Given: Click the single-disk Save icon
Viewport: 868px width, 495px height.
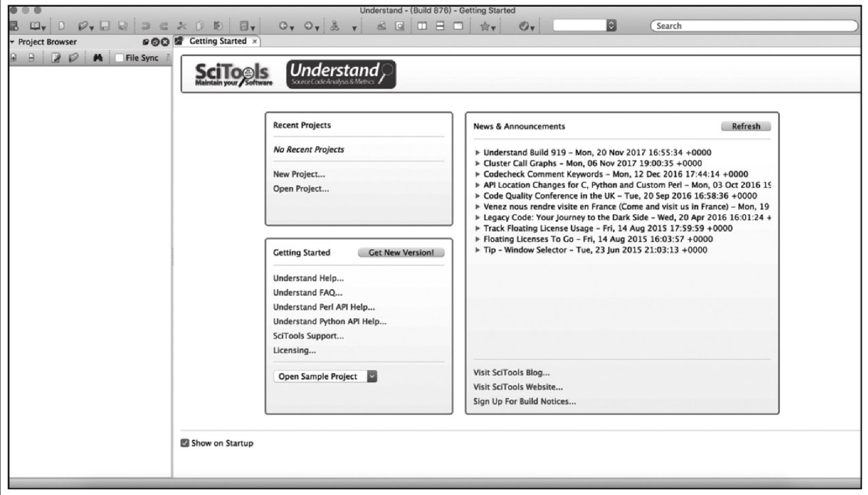Looking at the screenshot, I should point(105,26).
